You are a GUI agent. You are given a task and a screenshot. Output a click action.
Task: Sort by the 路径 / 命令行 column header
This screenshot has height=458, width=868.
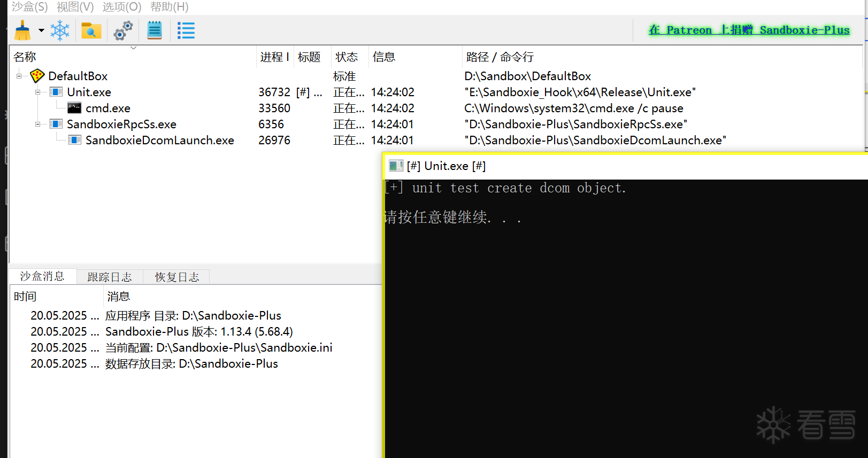[x=662, y=57]
